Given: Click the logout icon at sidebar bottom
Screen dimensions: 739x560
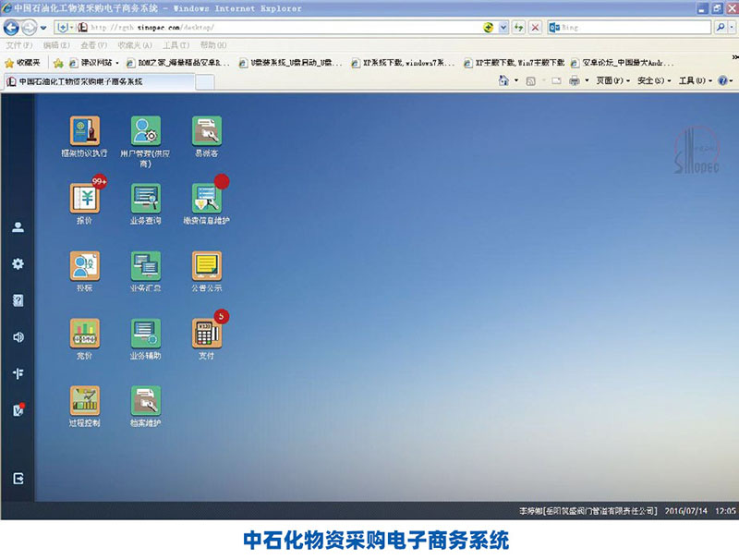Looking at the screenshot, I should tap(18, 479).
